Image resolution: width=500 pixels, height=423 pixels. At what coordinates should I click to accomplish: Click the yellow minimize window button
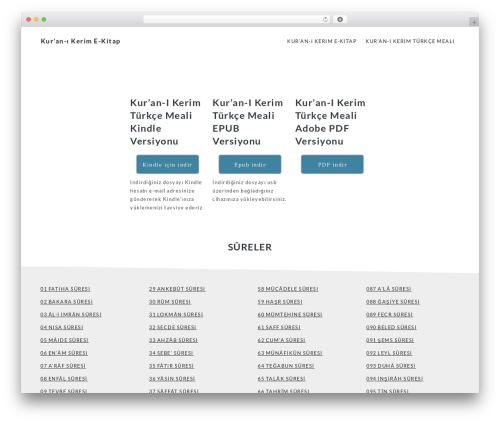point(36,20)
